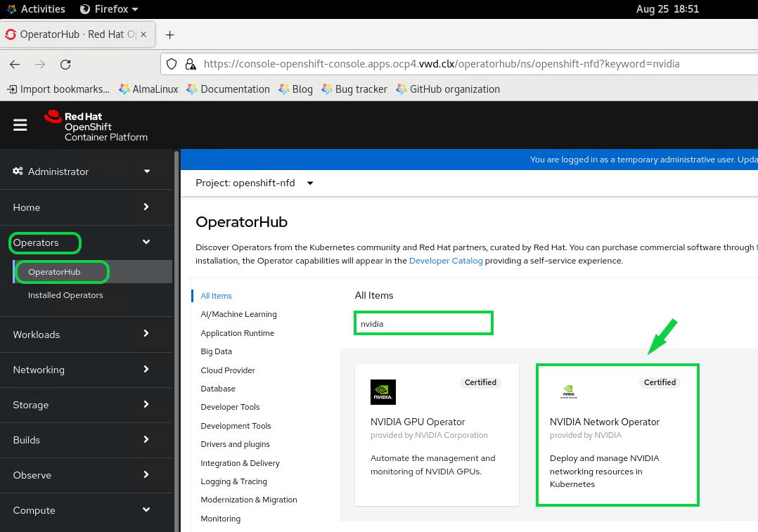This screenshot has height=532, width=758.
Task: Open the Documentation bookmark
Action: pos(228,89)
